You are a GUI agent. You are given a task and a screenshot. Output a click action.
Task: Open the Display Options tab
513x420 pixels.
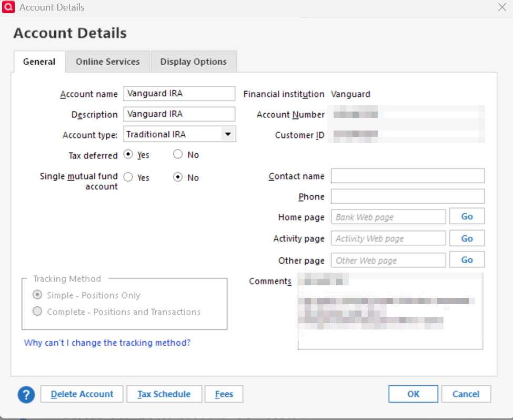tap(194, 62)
